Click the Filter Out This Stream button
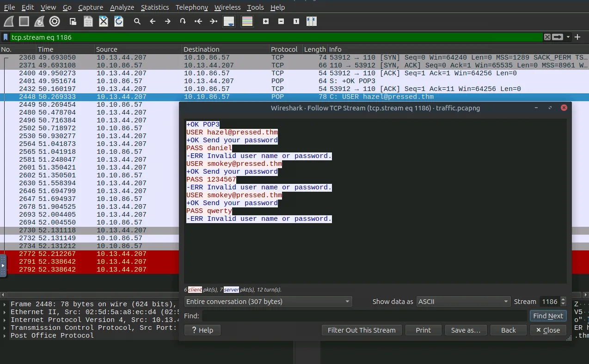This screenshot has width=589, height=364. 361,330
